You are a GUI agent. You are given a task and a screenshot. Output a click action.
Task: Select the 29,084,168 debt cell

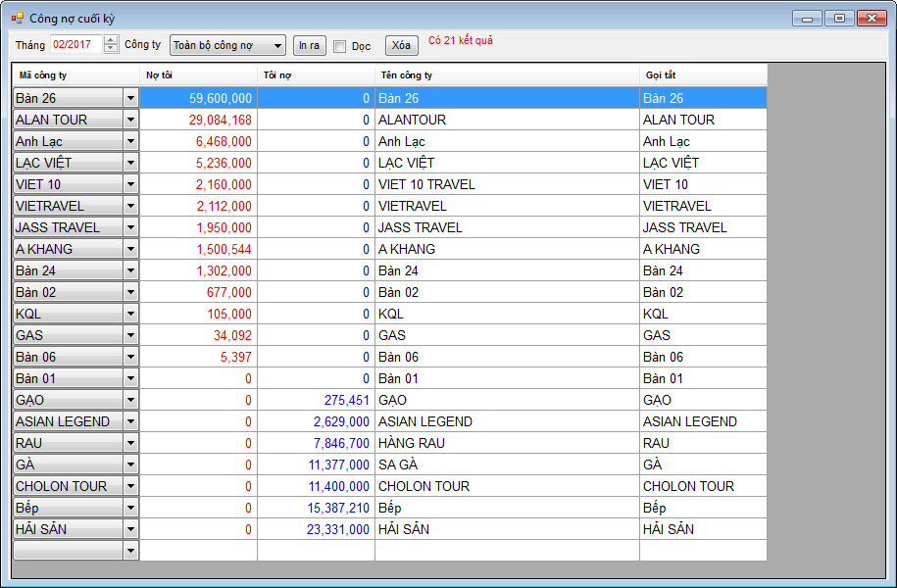coord(198,120)
